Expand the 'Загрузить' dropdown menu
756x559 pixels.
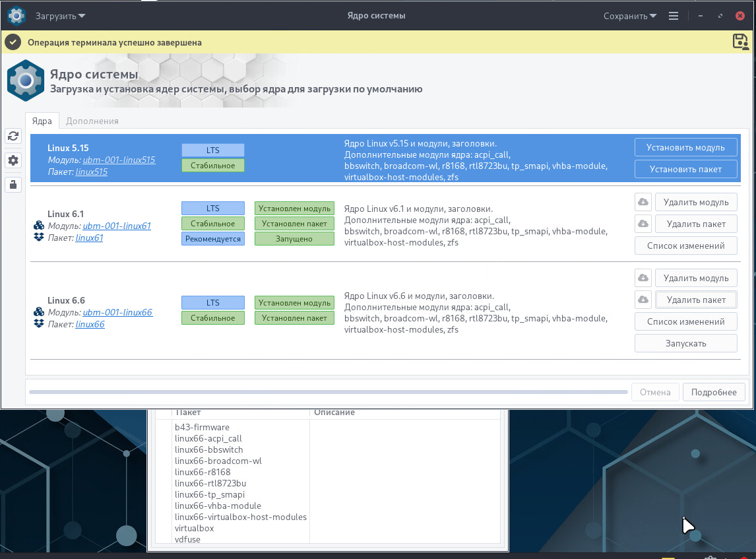pos(60,16)
